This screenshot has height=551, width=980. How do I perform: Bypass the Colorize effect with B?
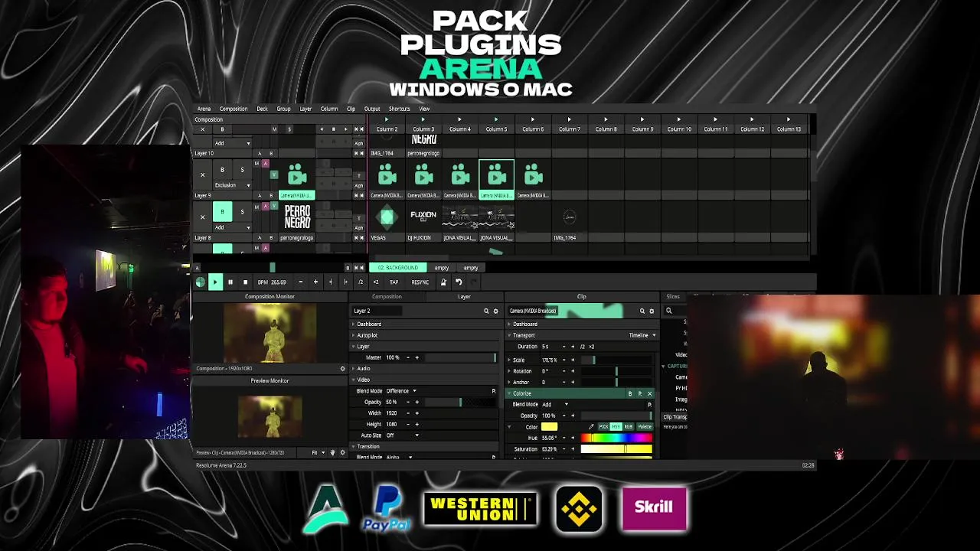[x=630, y=393]
